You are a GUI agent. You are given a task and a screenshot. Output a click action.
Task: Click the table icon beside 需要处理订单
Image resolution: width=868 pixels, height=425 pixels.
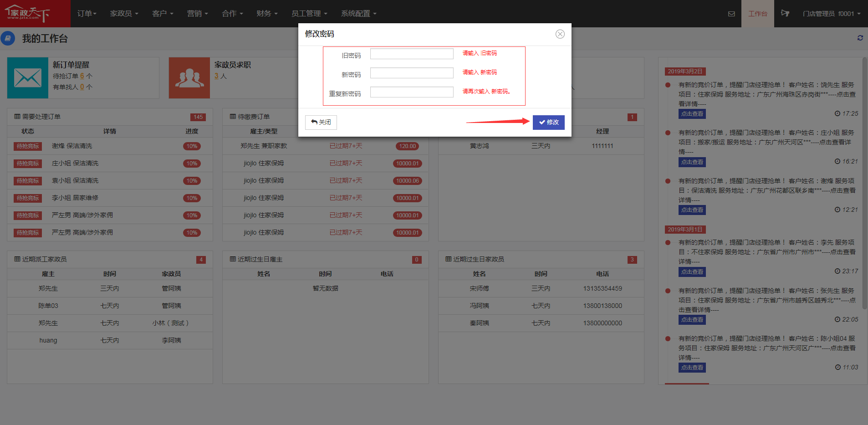tap(17, 117)
